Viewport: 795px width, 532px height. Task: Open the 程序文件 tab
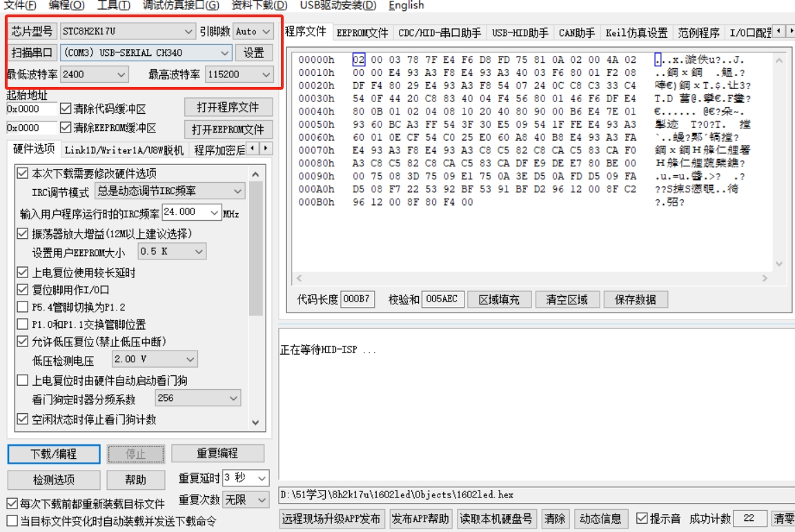pyautogui.click(x=306, y=32)
